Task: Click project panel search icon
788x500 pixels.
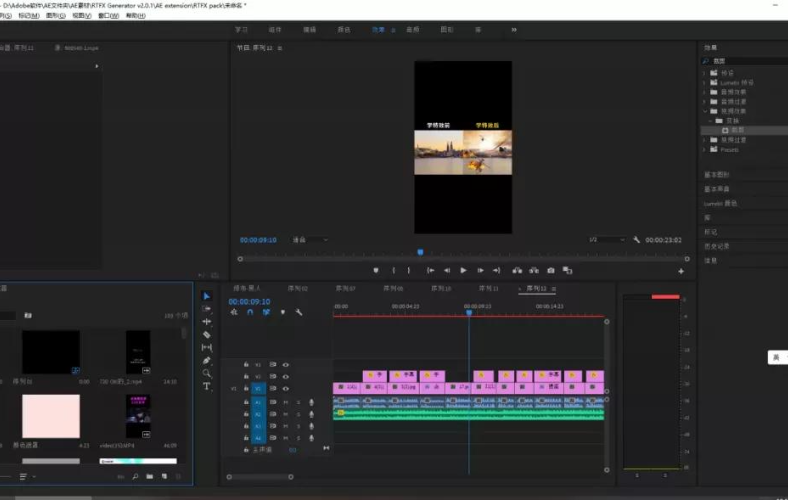Action: coord(135,476)
